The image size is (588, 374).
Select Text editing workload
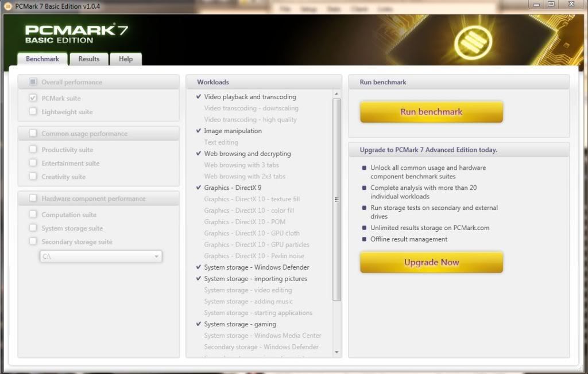point(221,142)
